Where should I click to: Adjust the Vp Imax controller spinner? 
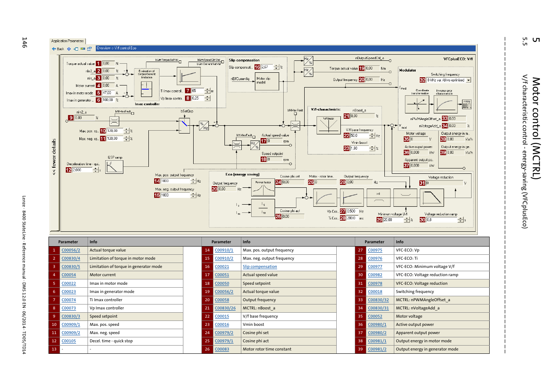coord(207,98)
